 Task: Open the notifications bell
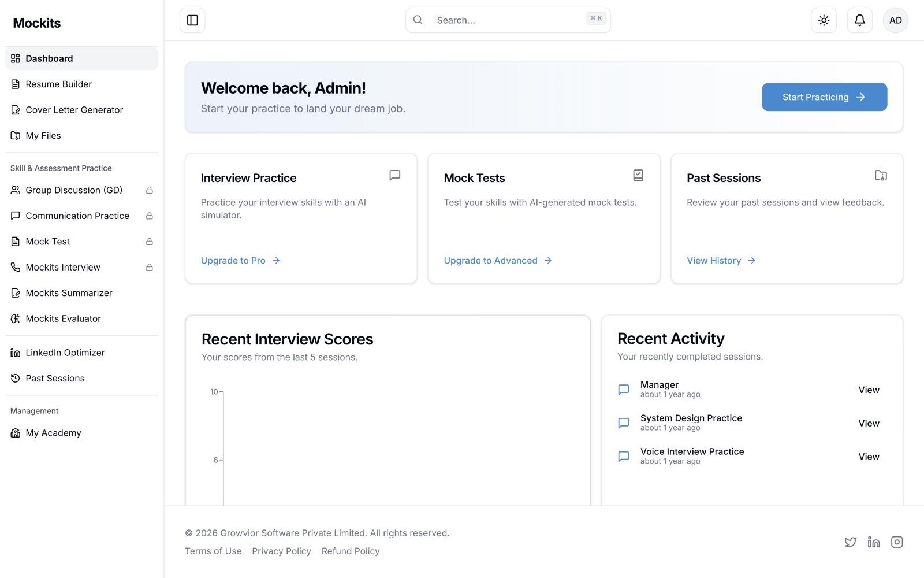point(860,20)
